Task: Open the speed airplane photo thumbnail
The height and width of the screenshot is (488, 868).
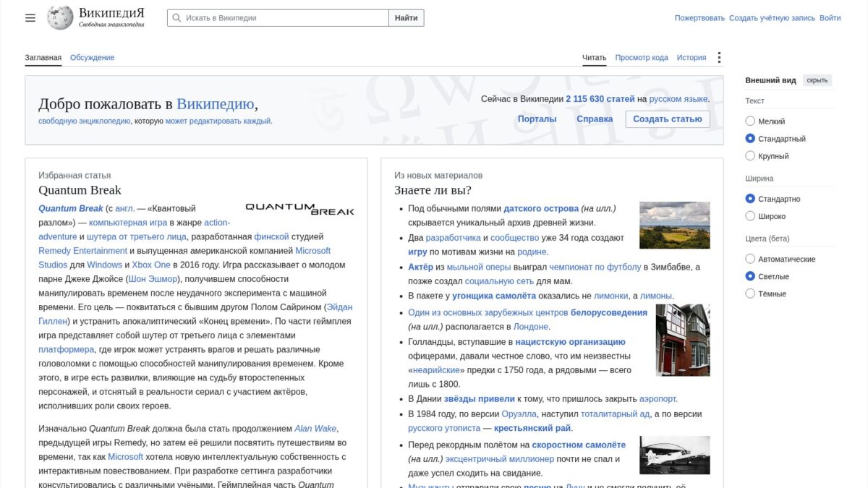Action: [675, 455]
